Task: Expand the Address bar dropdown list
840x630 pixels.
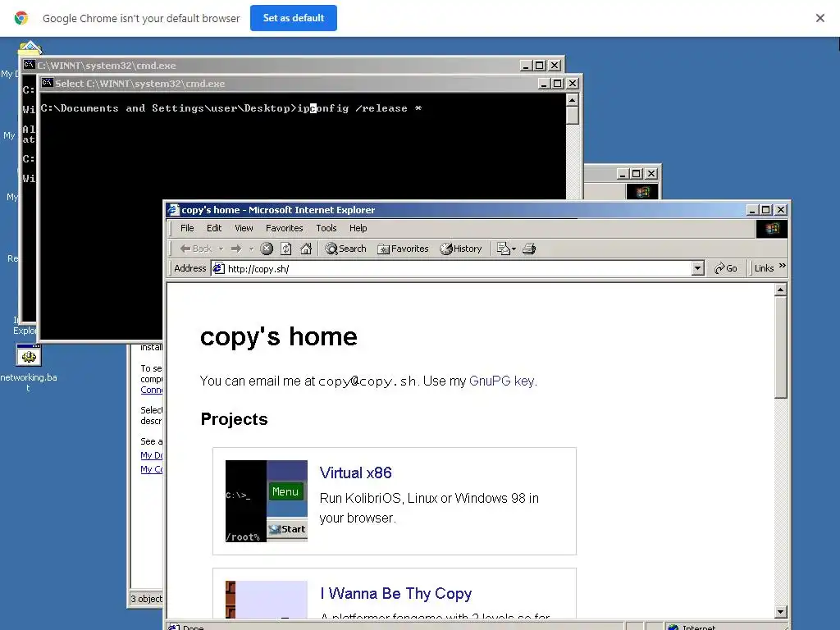Action: tap(697, 268)
